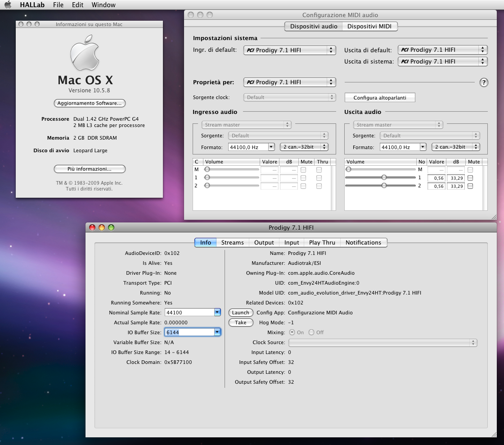Image resolution: width=504 pixels, height=445 pixels.
Task: Select the Info tab
Action: pyautogui.click(x=205, y=243)
